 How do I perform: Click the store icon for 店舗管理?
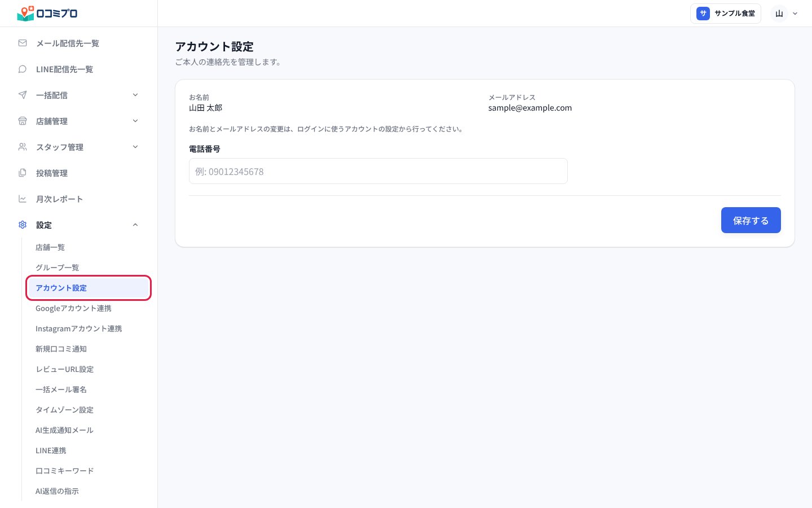23,121
